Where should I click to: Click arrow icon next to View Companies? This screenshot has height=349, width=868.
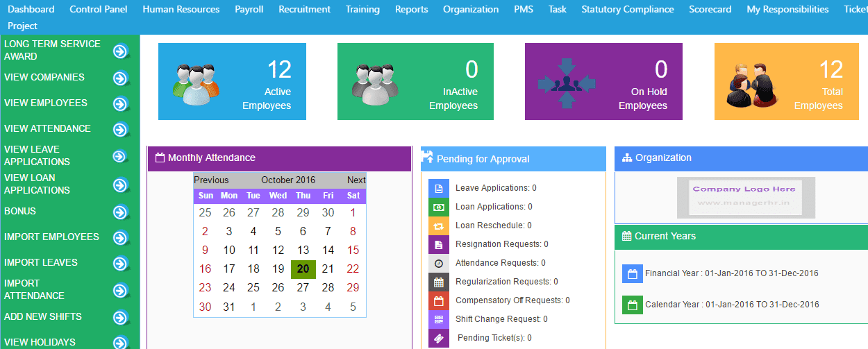(x=121, y=78)
